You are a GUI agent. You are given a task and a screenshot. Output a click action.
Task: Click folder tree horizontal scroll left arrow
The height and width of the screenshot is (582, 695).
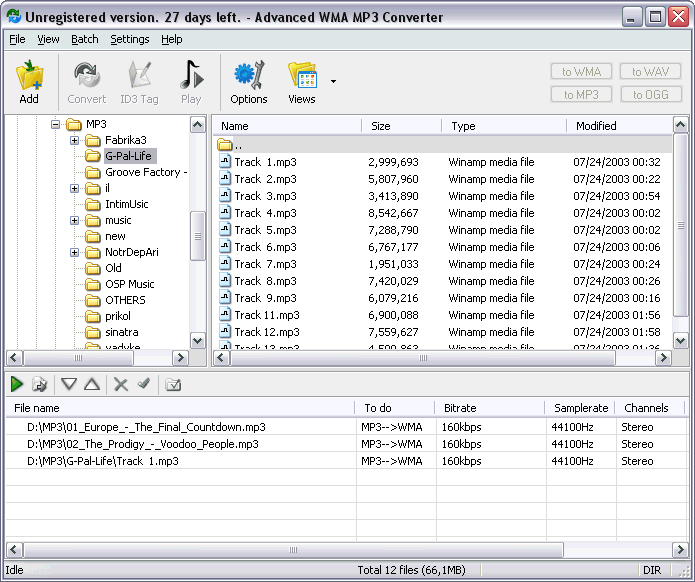pos(14,358)
